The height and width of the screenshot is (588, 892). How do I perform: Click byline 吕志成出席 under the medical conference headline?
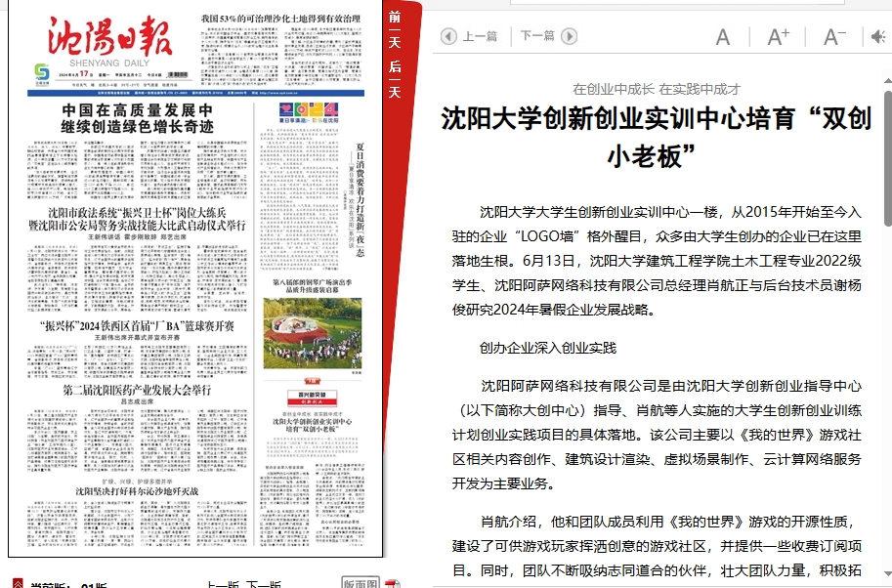click(137, 401)
